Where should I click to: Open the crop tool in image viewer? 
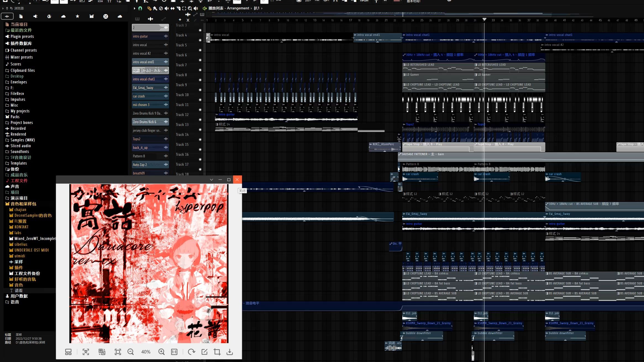click(x=217, y=352)
